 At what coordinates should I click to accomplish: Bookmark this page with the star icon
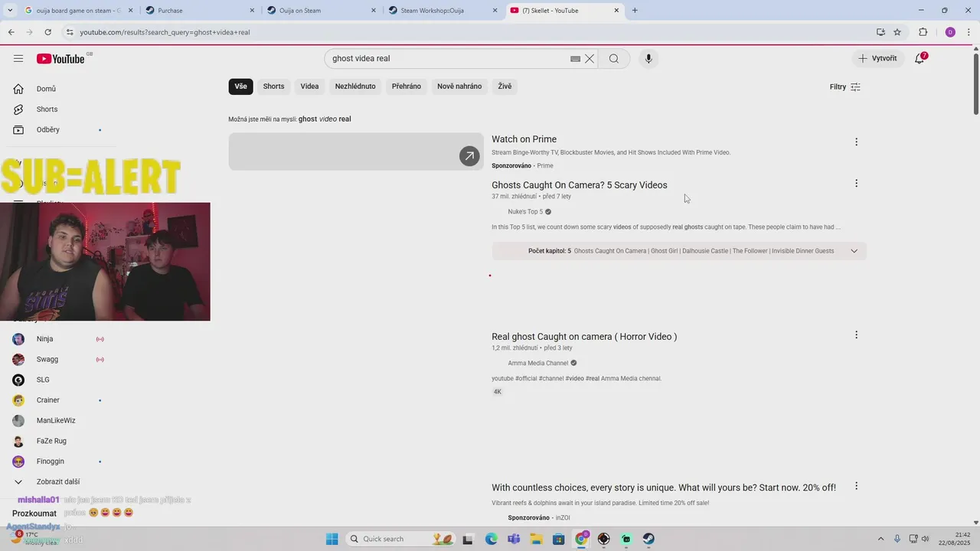coord(897,32)
